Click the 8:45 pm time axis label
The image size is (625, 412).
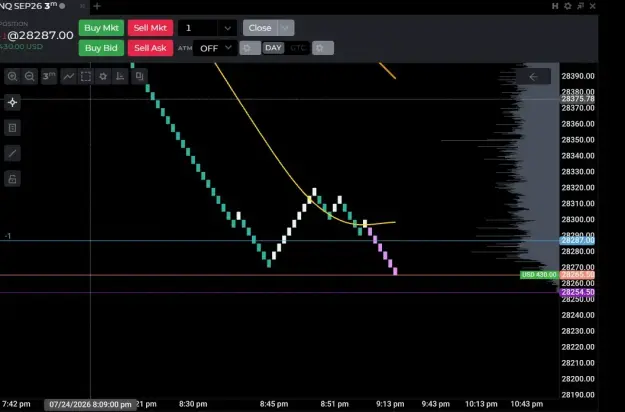(x=274, y=404)
